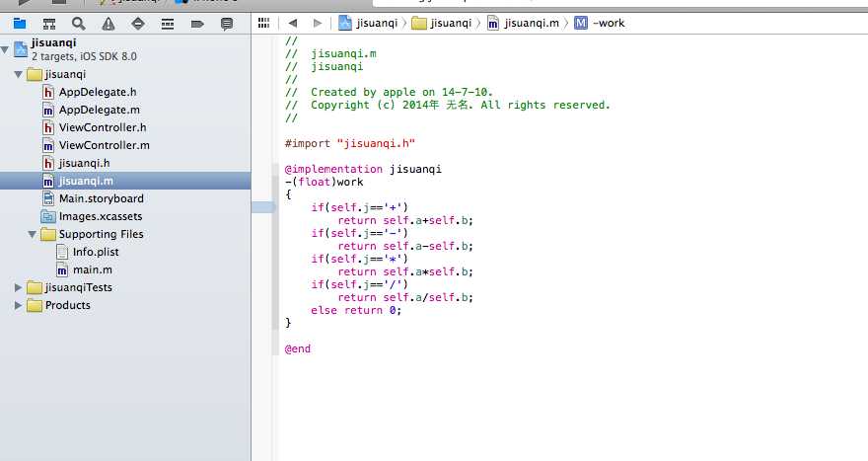Viewport: 868px width, 461px height.
Task: Click return self.a/self.b; line
Action: click(405, 297)
